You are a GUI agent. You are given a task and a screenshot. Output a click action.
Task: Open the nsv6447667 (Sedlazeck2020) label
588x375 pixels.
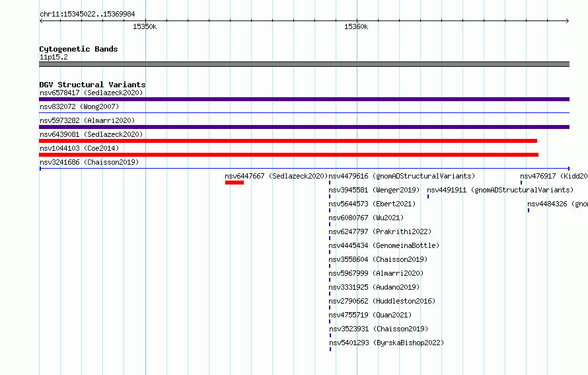click(x=276, y=176)
